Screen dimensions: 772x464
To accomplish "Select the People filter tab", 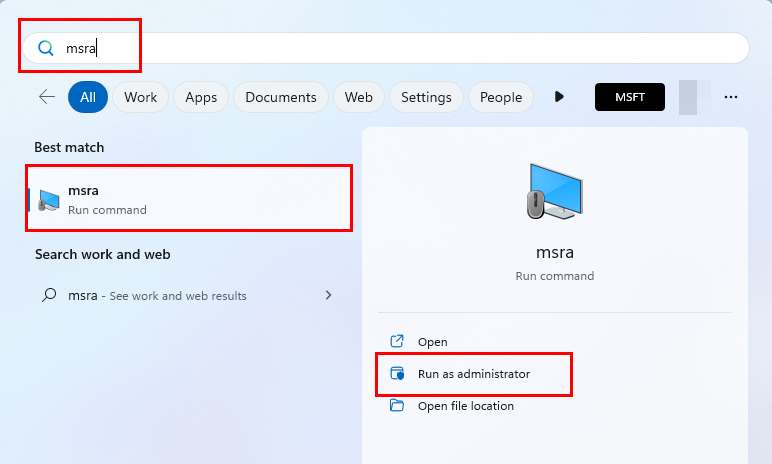I will [x=501, y=97].
